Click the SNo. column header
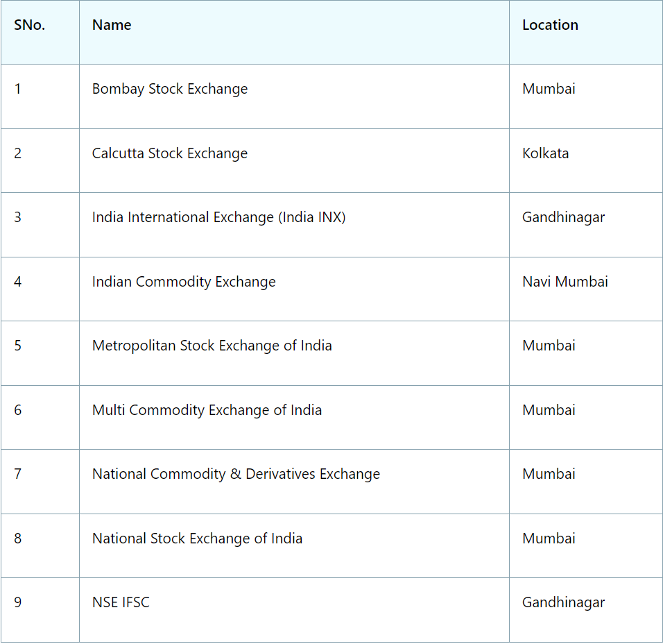This screenshot has width=663, height=644. click(28, 25)
